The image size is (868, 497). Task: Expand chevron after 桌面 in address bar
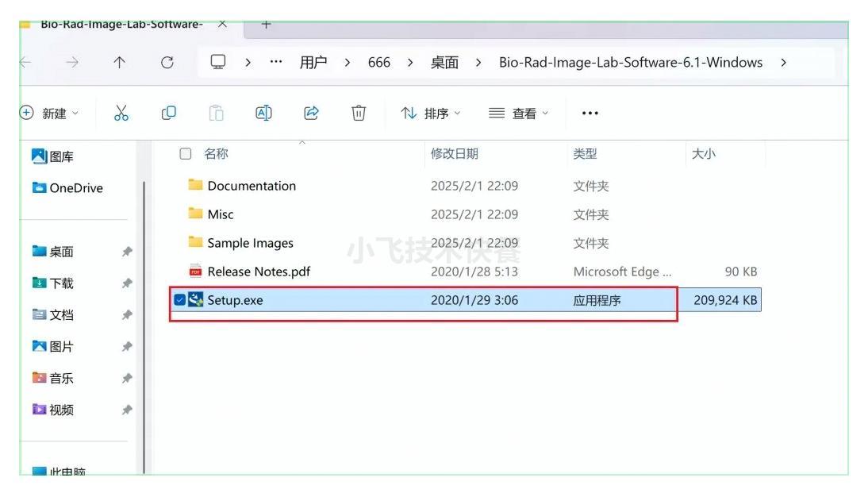click(478, 63)
